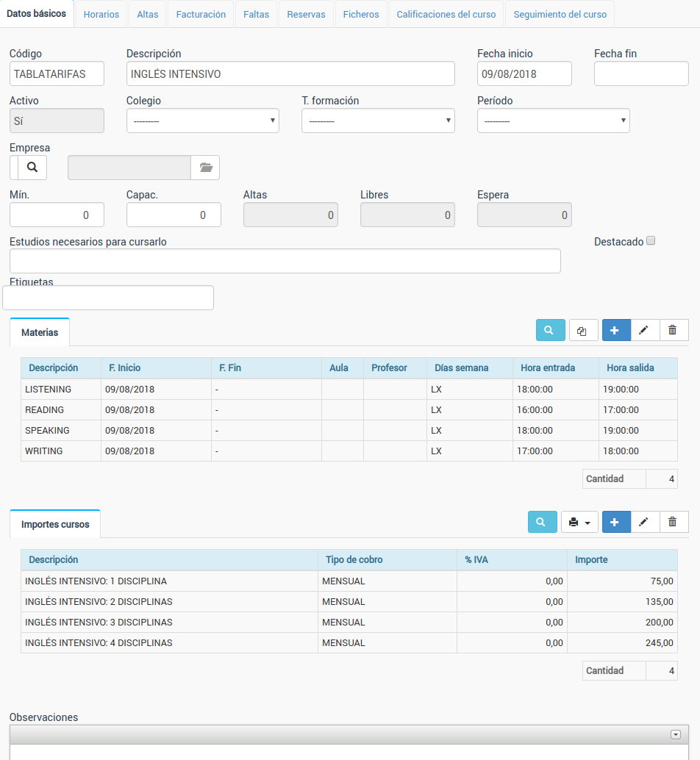This screenshot has height=760, width=700.
Task: Delete selected materia with trash icon
Action: pos(673,331)
